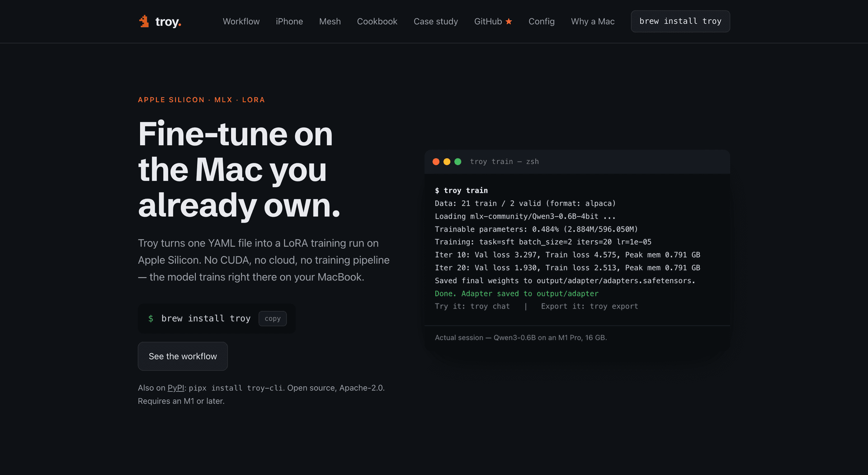Go to Why a Mac page
The image size is (868, 475).
[x=593, y=21]
